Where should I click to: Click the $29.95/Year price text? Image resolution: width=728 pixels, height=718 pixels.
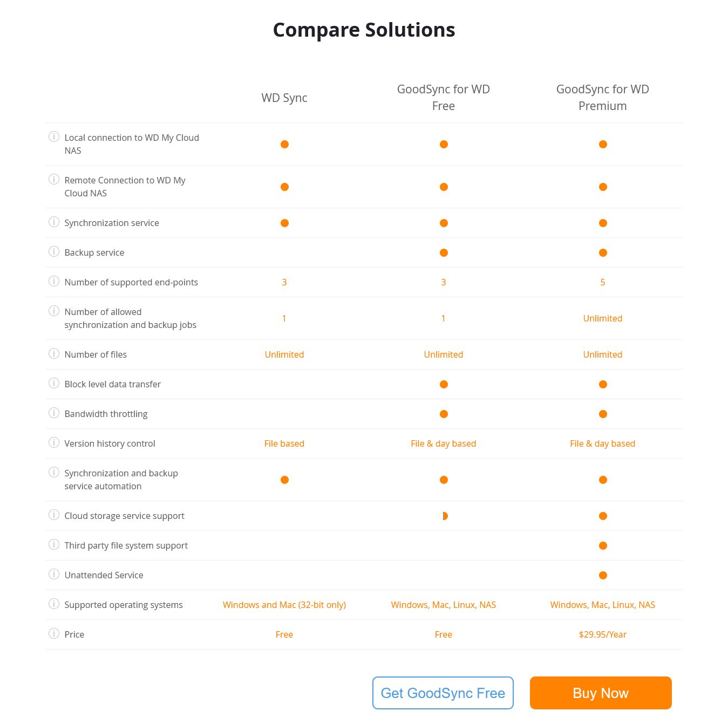(603, 634)
